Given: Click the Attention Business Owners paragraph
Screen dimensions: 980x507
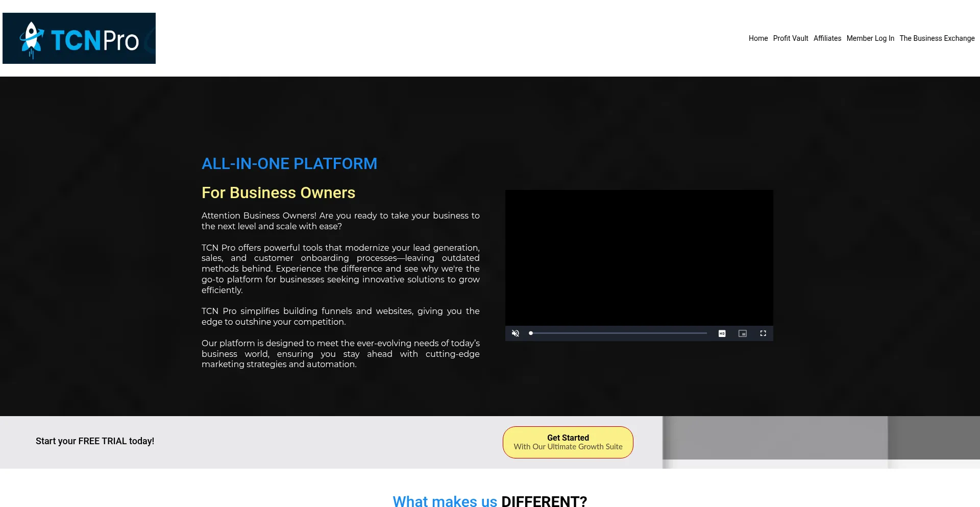Looking at the screenshot, I should pyautogui.click(x=340, y=221).
